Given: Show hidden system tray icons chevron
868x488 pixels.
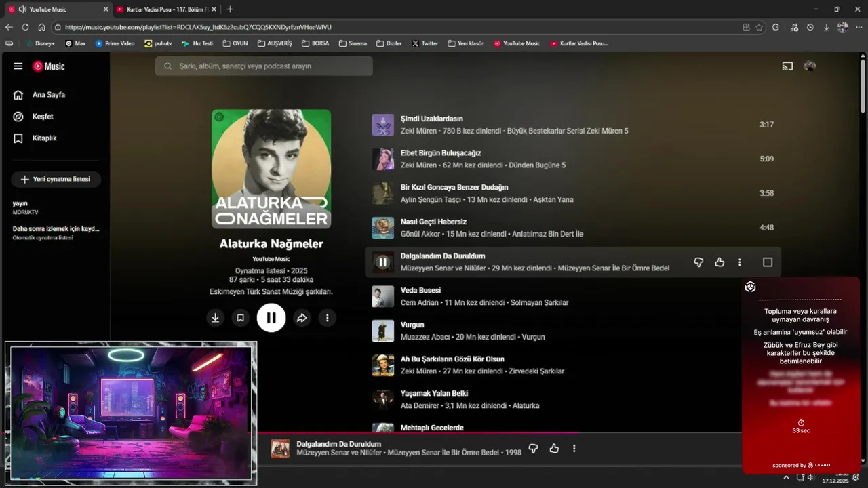Looking at the screenshot, I should 786,477.
